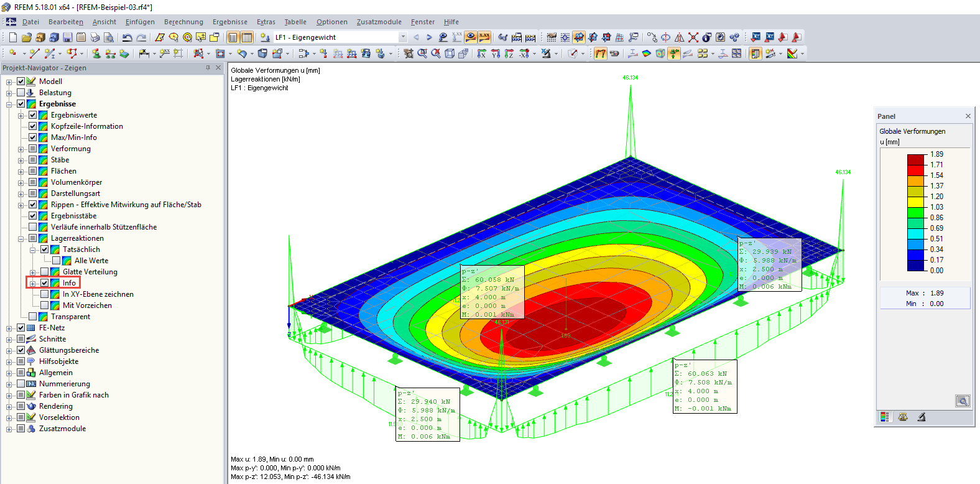Collapse the Lagerreaktionen tree node
The image size is (980, 484).
pyautogui.click(x=21, y=238)
